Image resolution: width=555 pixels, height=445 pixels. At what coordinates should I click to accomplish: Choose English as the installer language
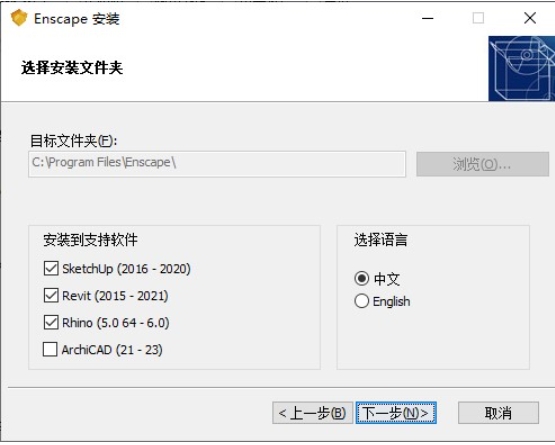click(361, 301)
